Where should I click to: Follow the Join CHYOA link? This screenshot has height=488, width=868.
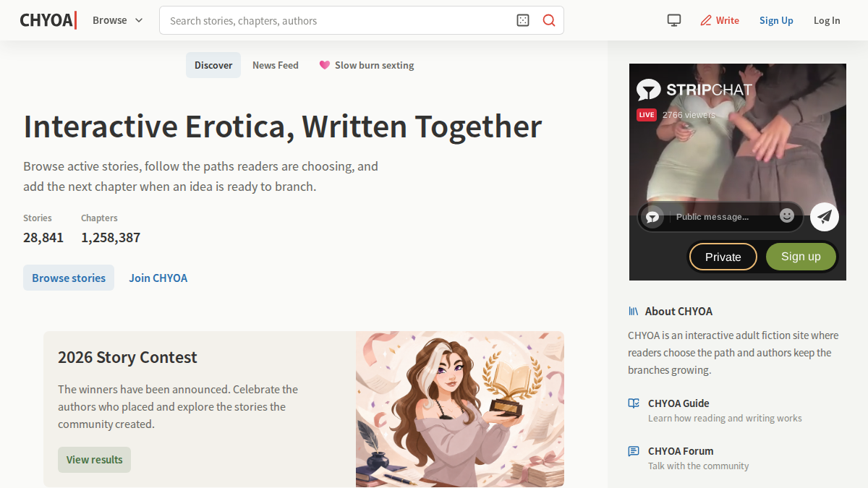pyautogui.click(x=158, y=278)
